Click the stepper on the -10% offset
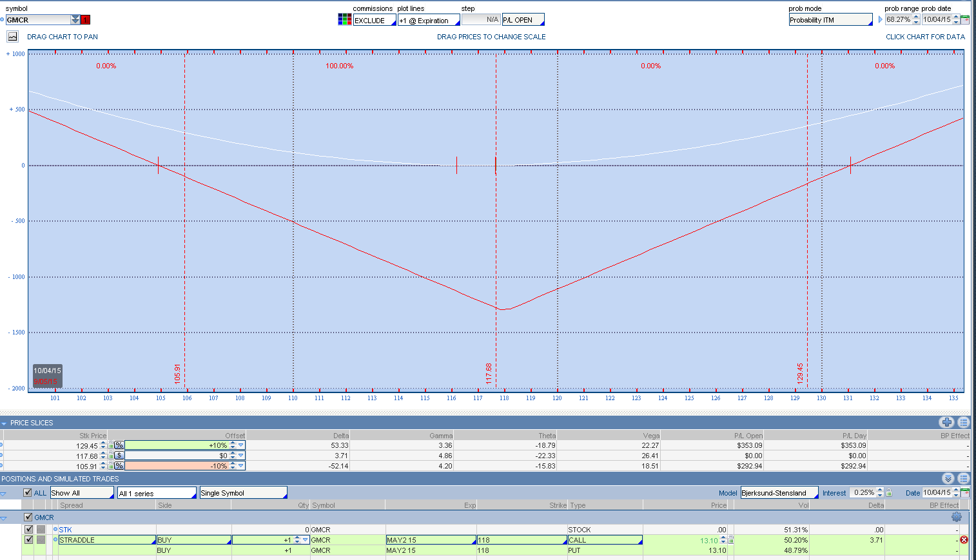 coord(233,466)
